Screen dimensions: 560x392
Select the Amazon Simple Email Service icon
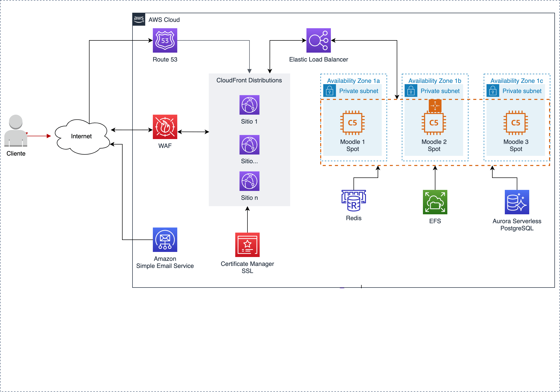[x=165, y=239]
